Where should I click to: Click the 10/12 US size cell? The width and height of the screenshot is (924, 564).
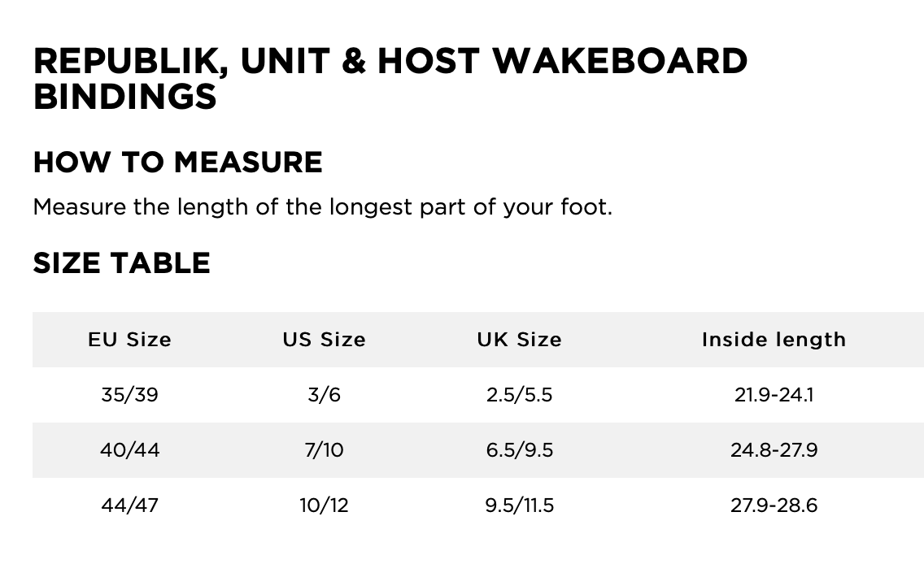click(324, 505)
